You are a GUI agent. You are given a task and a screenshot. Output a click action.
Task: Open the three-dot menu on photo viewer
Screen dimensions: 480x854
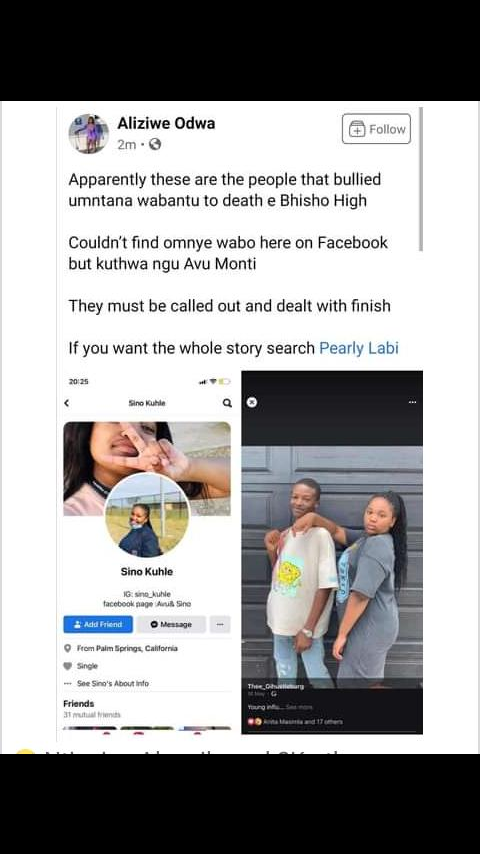click(412, 402)
